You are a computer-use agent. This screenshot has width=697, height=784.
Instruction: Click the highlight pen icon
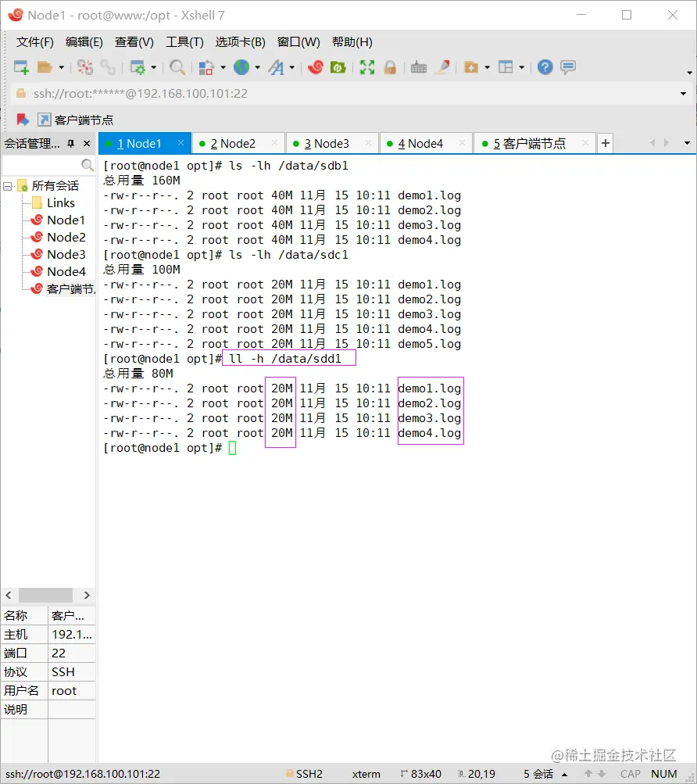click(442, 67)
